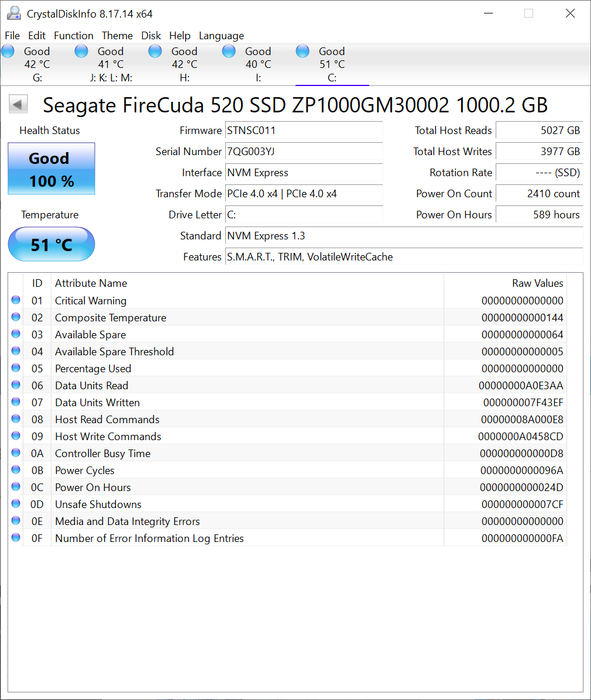Screen dimensions: 591x700
Task: Click the Interface field NVM Express
Action: click(x=304, y=172)
